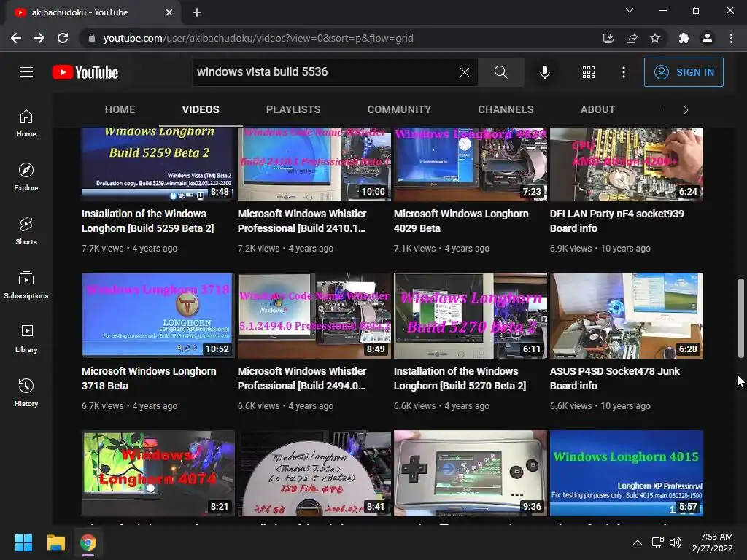Open volume control in the system tray
747x560 pixels.
pos(676,542)
